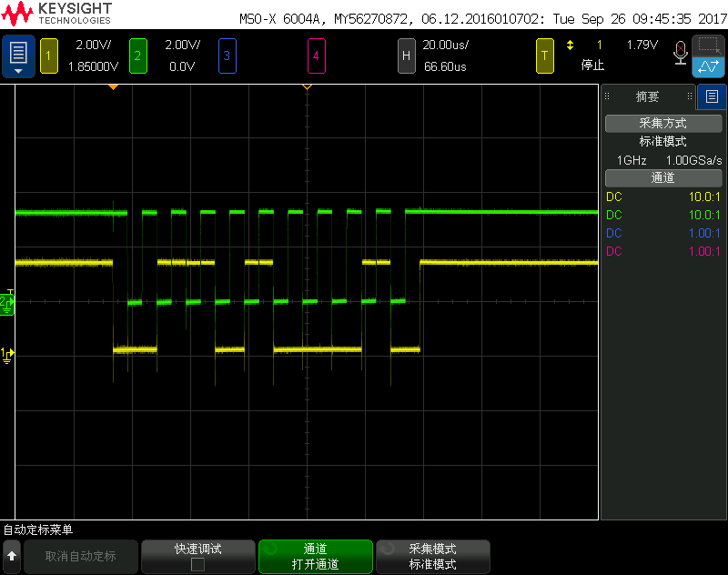Select channel 1 yellow button
The width and height of the screenshot is (728, 575).
(49, 56)
